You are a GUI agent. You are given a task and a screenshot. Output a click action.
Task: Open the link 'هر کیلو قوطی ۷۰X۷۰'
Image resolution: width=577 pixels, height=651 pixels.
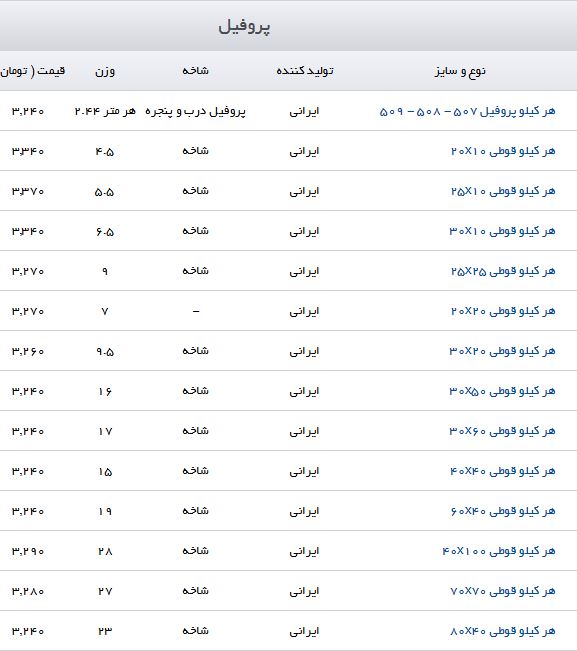click(503, 591)
